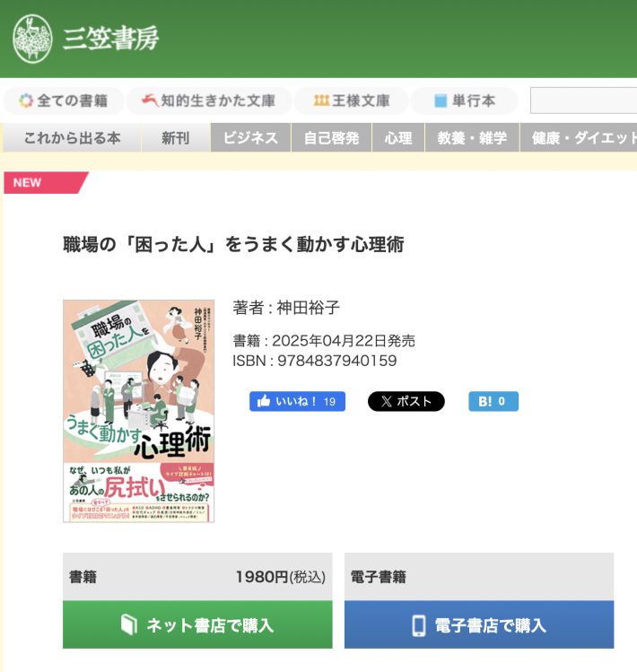The height and width of the screenshot is (672, 637).
Task: Select 単行本 with the blue book icon
Action: (465, 100)
